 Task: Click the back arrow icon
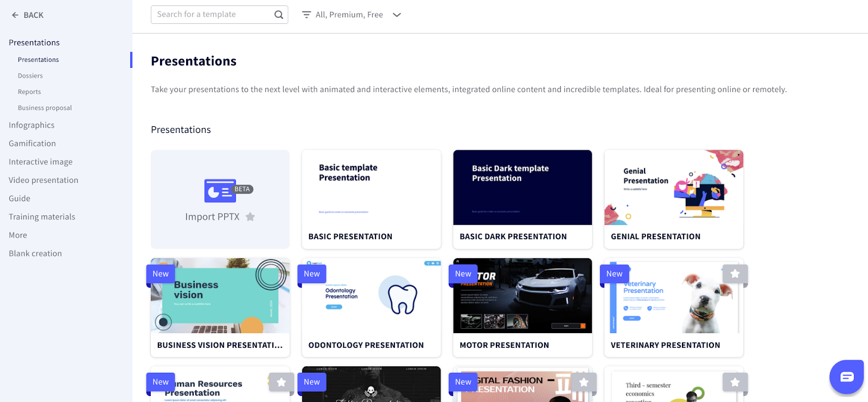tap(15, 15)
